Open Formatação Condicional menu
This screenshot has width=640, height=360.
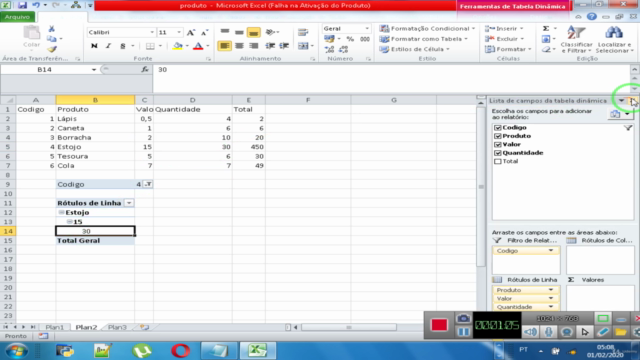coord(427,29)
